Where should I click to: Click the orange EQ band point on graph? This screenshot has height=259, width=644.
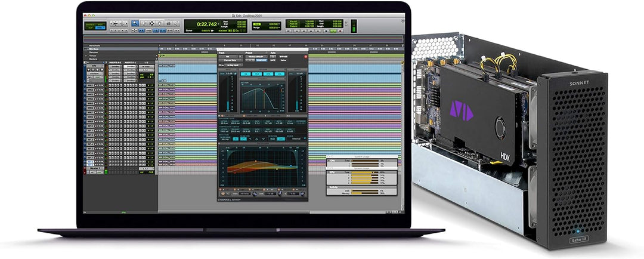click(256, 161)
